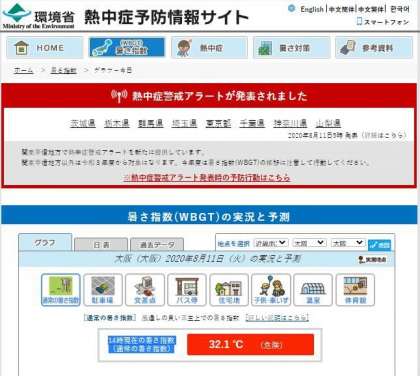Open the prefecture dropdown showing 大阪
Screen dimensions: 420x376
pyautogui.click(x=309, y=243)
